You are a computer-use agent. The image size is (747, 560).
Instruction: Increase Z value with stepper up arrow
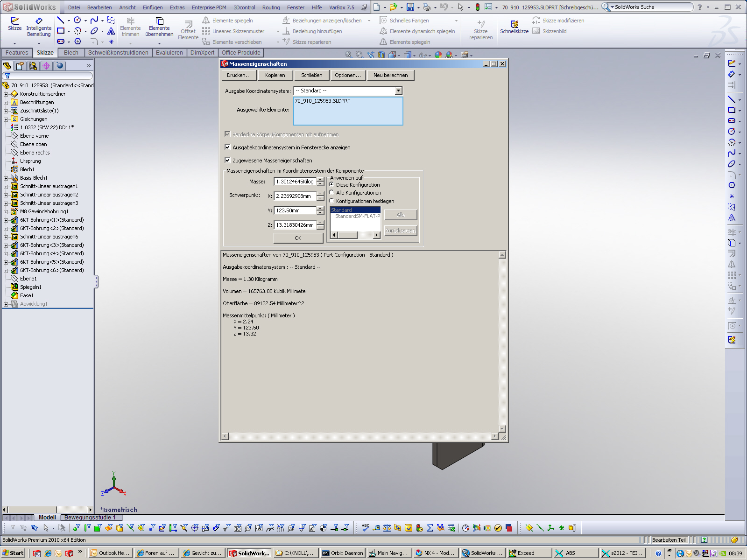point(320,223)
